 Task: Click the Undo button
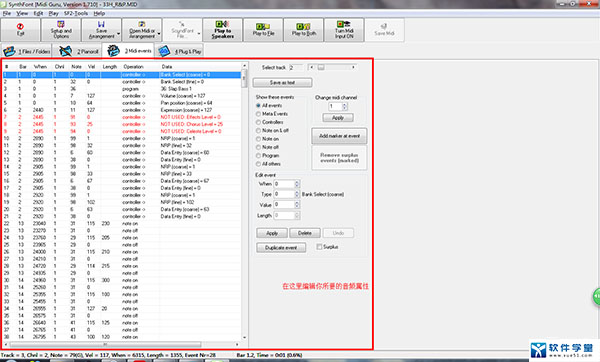[338, 233]
